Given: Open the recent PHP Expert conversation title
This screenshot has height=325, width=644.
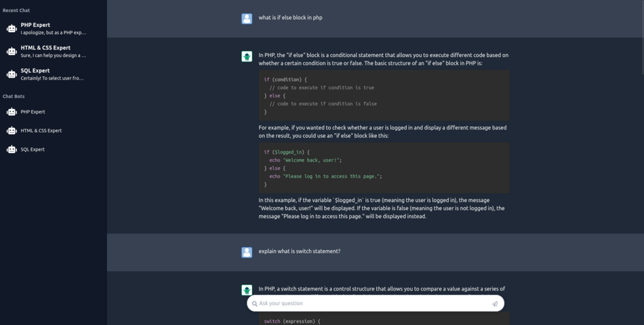Looking at the screenshot, I should [35, 25].
